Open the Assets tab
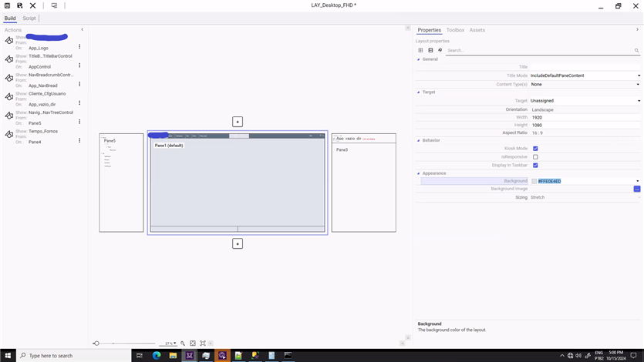 click(x=477, y=30)
